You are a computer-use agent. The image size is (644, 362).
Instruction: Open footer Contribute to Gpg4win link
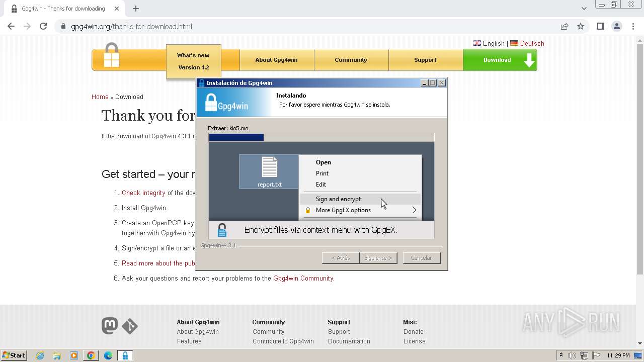pos(283,341)
